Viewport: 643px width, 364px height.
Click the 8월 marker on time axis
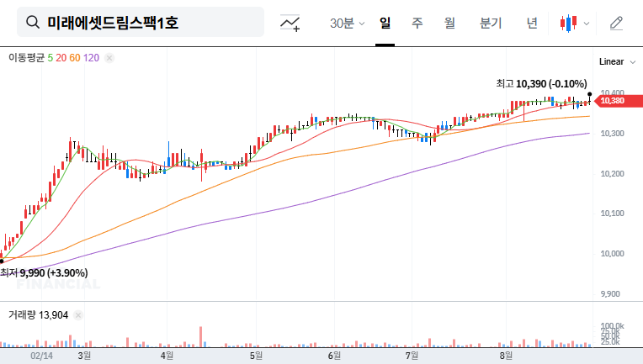(506, 356)
